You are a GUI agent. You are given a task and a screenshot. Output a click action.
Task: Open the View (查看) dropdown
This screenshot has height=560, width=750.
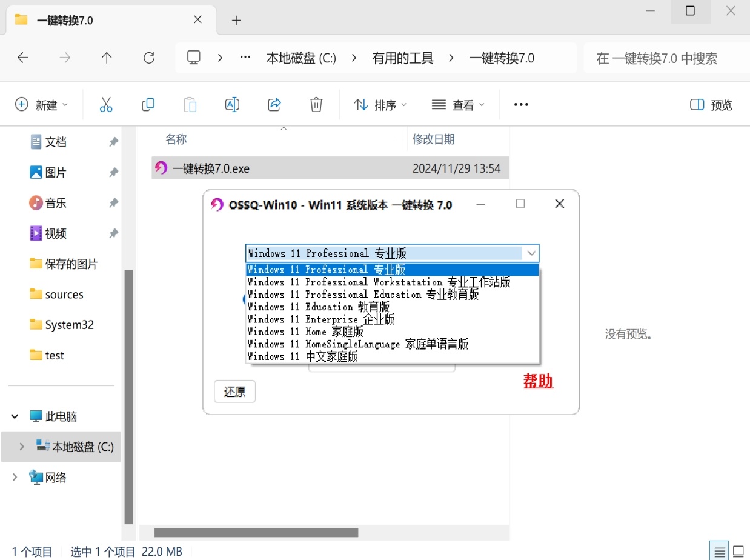[459, 105]
